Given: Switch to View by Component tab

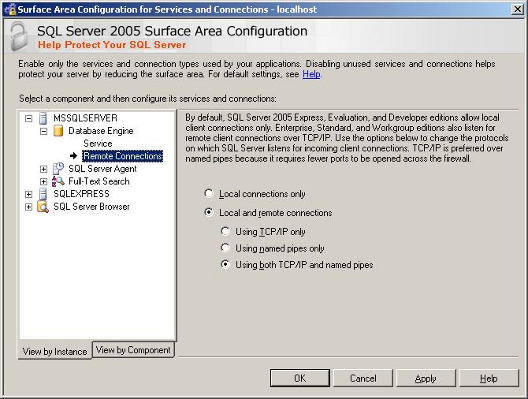Looking at the screenshot, I should tap(133, 350).
